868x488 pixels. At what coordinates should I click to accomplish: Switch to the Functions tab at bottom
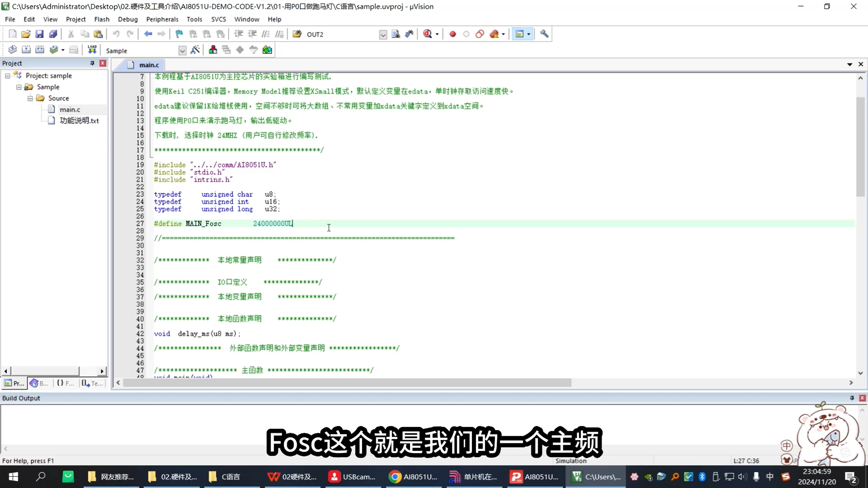(x=64, y=383)
